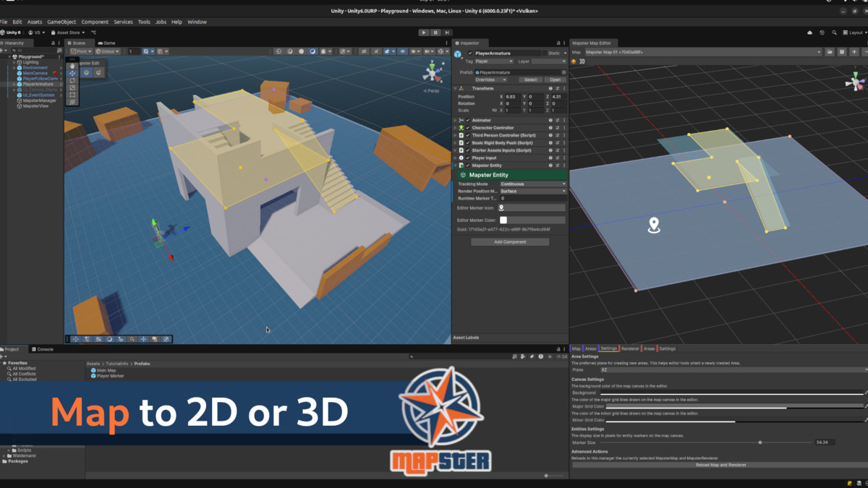Viewport: 868px width, 488px height.
Task: Open Transform component preset icon
Action: point(558,88)
